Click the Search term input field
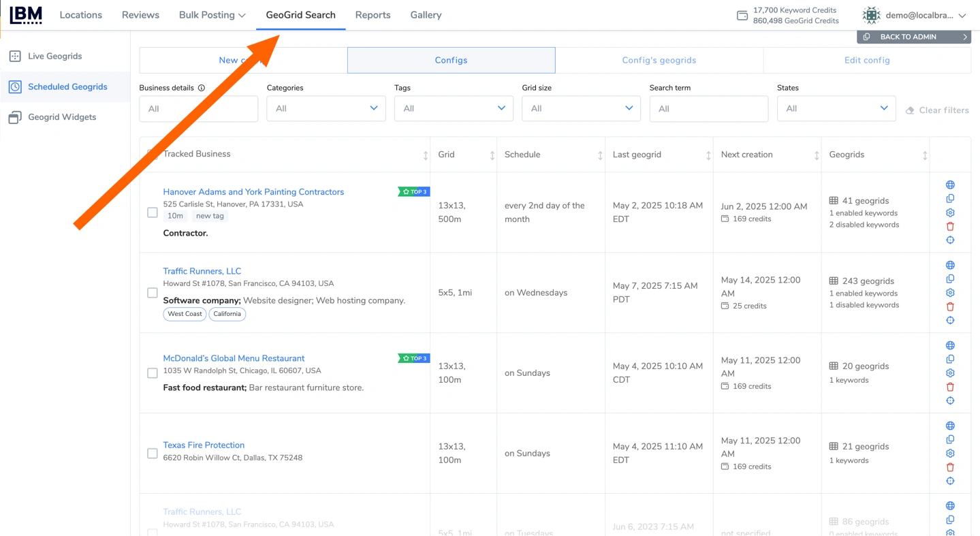This screenshot has height=536, width=980. [708, 109]
